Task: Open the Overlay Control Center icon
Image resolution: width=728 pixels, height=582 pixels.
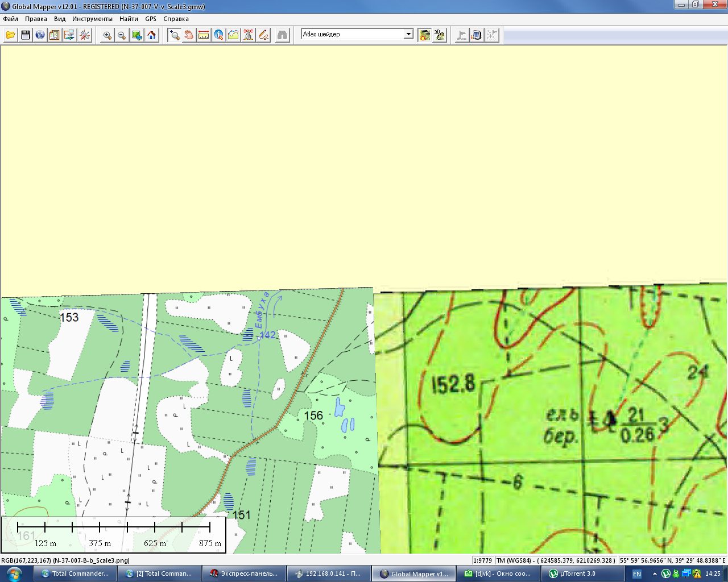Action: pos(55,35)
